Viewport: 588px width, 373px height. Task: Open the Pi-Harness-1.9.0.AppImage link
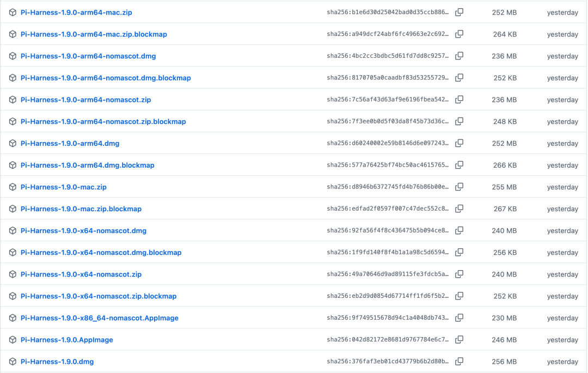coord(67,340)
